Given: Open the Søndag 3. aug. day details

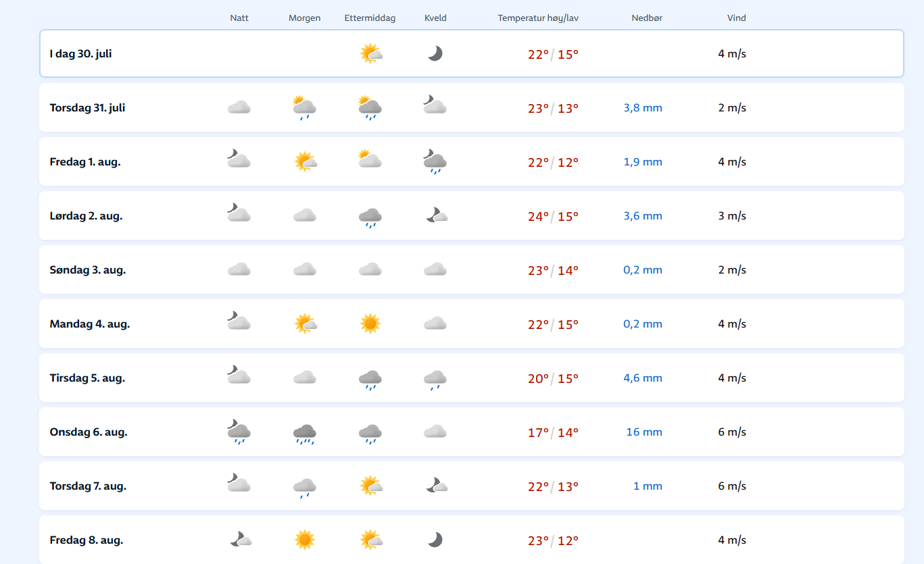Looking at the screenshot, I should tap(88, 270).
